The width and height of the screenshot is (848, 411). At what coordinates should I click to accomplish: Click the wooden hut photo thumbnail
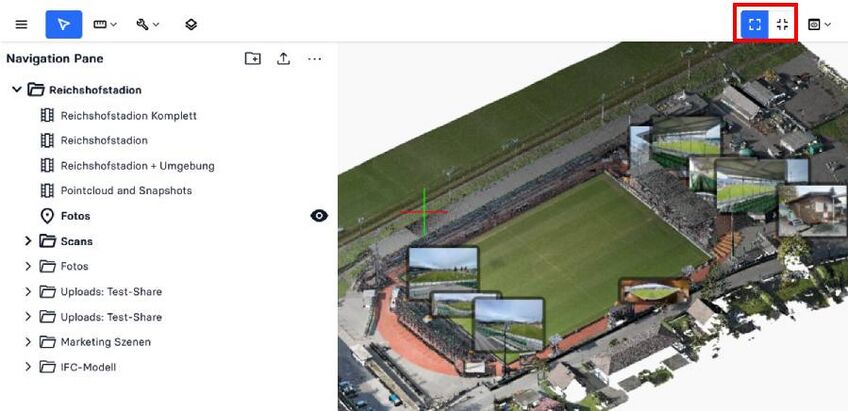coord(811,210)
